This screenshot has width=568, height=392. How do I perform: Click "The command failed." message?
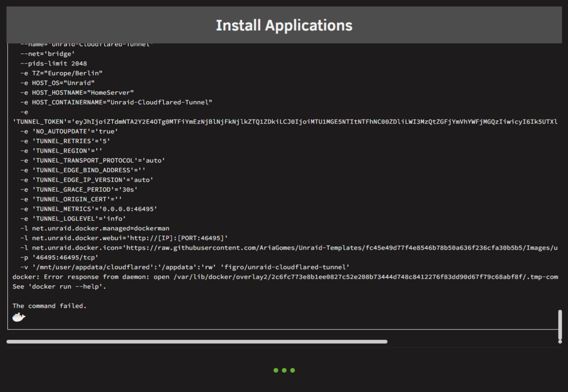point(49,306)
